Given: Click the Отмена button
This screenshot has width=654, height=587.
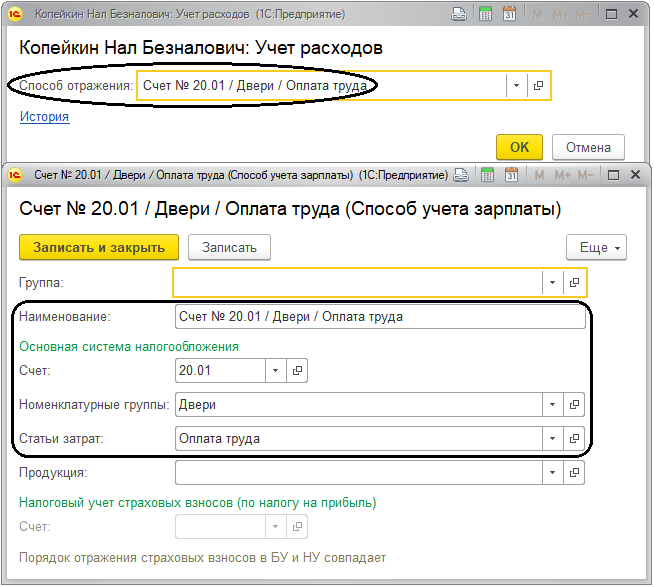Looking at the screenshot, I should tap(588, 147).
